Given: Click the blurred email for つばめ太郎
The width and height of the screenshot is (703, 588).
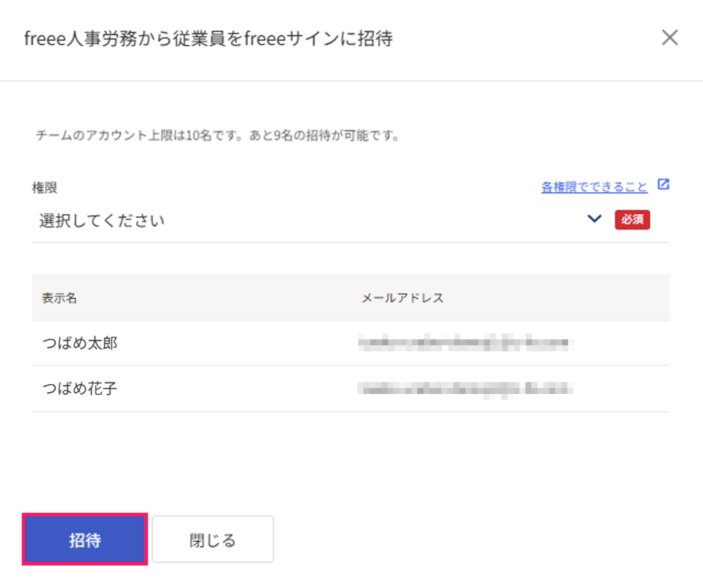Looking at the screenshot, I should [x=466, y=343].
